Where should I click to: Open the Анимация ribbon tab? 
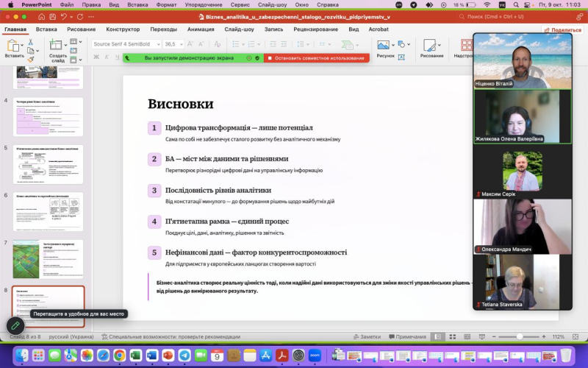click(x=201, y=29)
